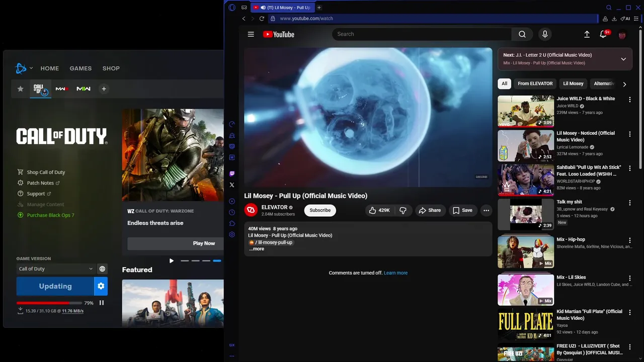Open YouTube notifications bell
This screenshot has width=644, height=362.
tap(603, 34)
